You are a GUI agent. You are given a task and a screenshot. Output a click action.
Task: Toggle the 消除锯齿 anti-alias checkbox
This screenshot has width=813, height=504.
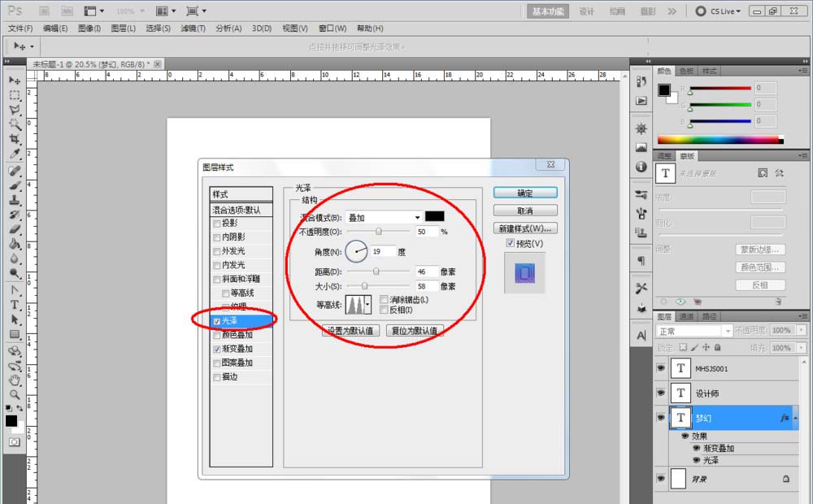coord(384,300)
